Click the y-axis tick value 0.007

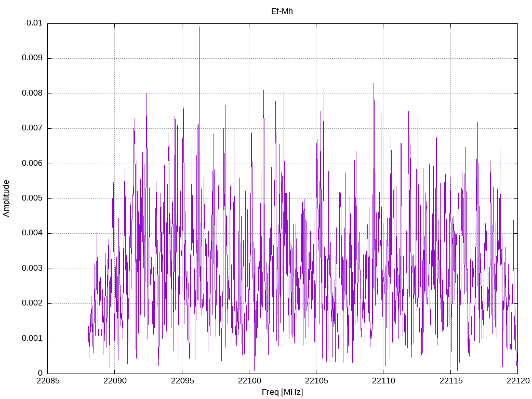click(x=32, y=128)
